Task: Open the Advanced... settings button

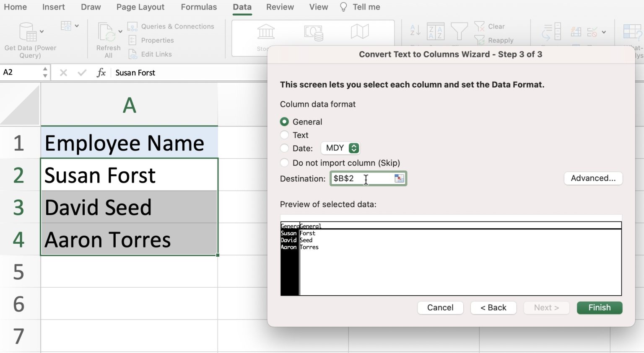Action: coord(593,178)
